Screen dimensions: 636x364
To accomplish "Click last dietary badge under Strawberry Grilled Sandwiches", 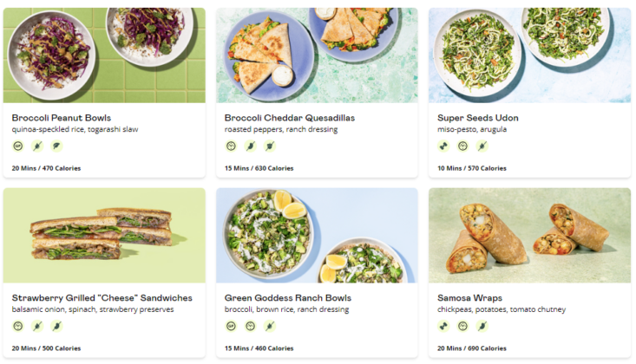I will [56, 326].
